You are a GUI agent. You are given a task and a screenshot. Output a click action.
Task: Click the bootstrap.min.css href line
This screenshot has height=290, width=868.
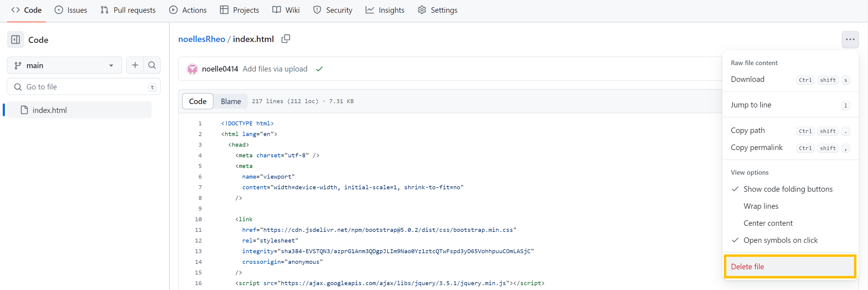point(379,230)
